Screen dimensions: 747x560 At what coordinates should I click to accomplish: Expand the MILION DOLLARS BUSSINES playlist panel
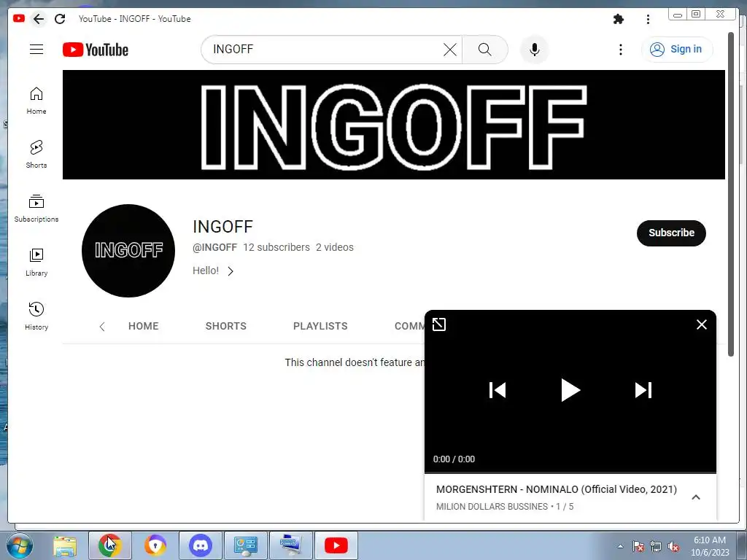coord(695,497)
